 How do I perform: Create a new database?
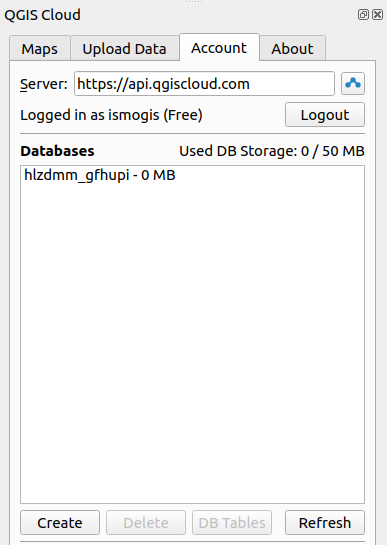coord(60,522)
